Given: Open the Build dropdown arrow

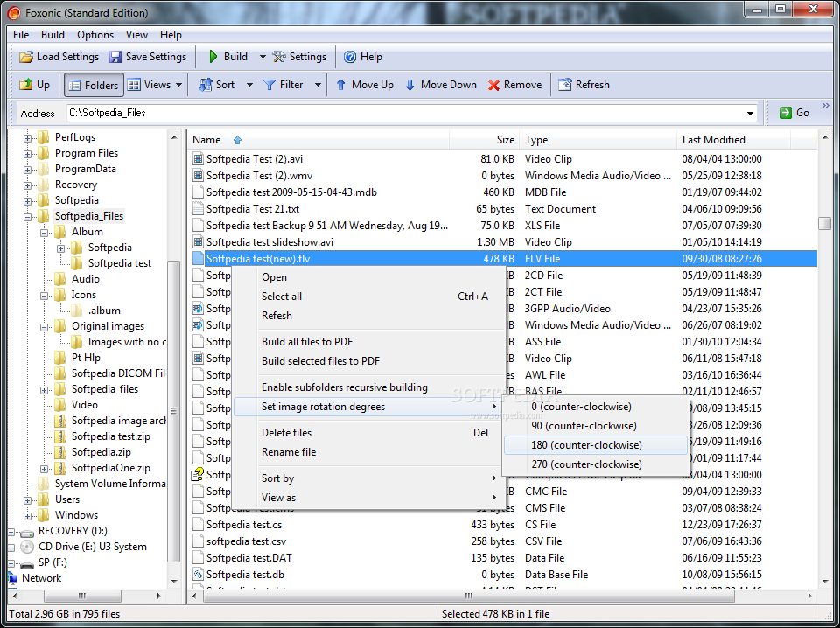Looking at the screenshot, I should 262,57.
